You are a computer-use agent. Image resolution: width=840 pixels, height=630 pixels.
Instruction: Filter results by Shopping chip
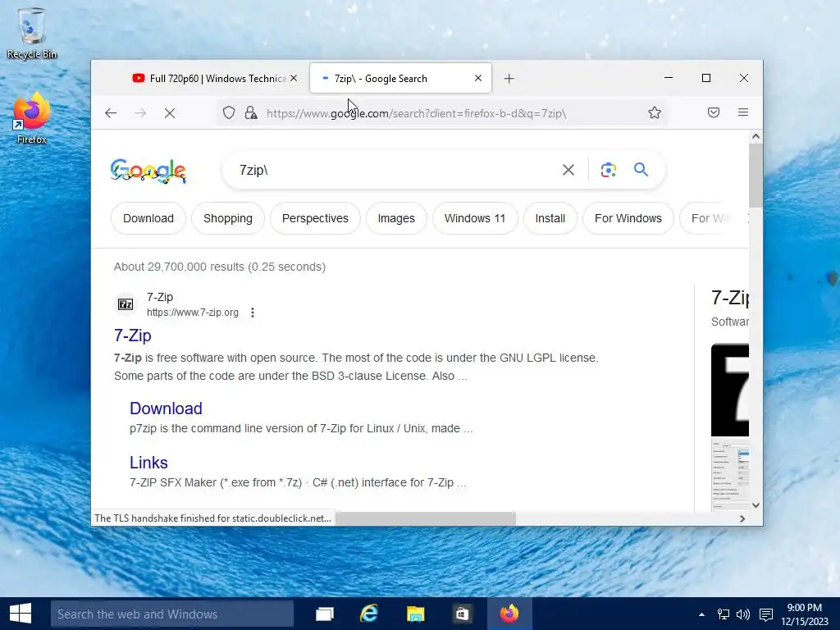tap(228, 218)
